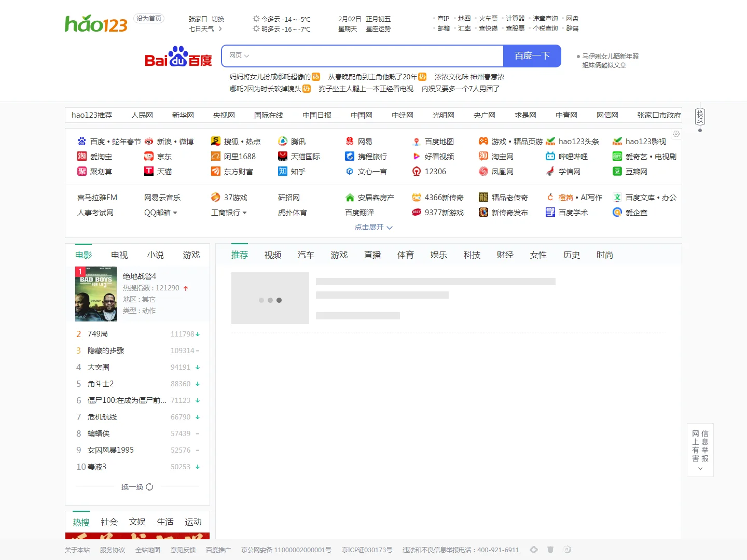Expand the QQ邮箱 dropdown arrow
Screen dimensions: 747x560
[x=175, y=213]
